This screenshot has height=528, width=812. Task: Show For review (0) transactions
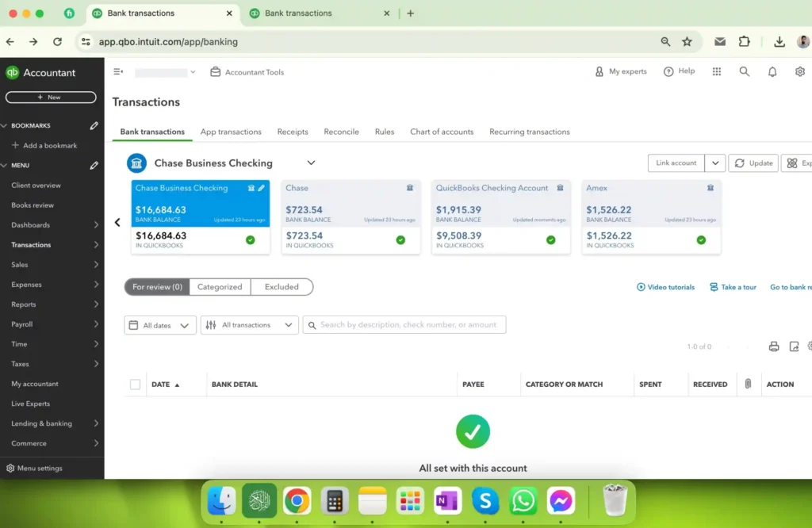[157, 287]
